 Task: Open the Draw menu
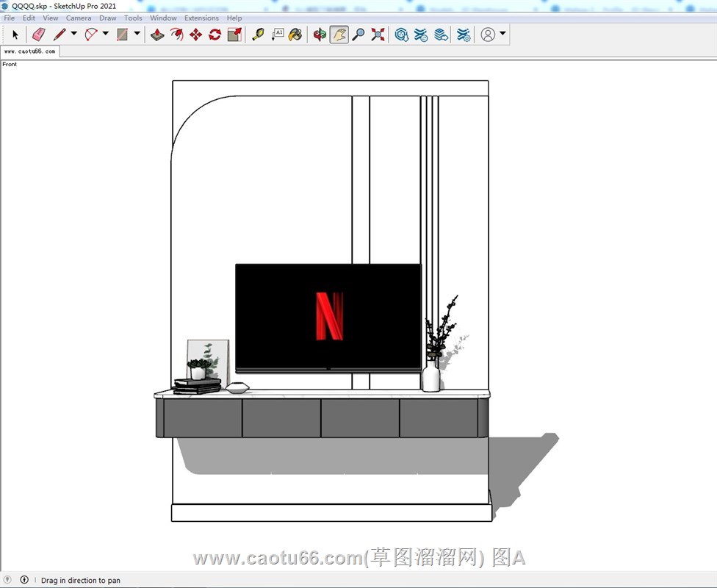coord(108,18)
